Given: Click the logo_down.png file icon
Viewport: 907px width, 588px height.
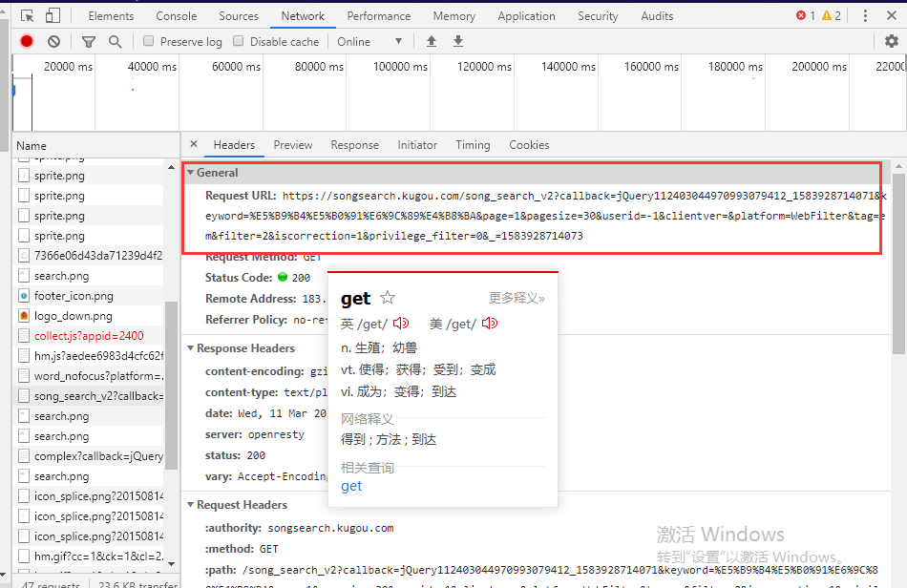Looking at the screenshot, I should 24,316.
